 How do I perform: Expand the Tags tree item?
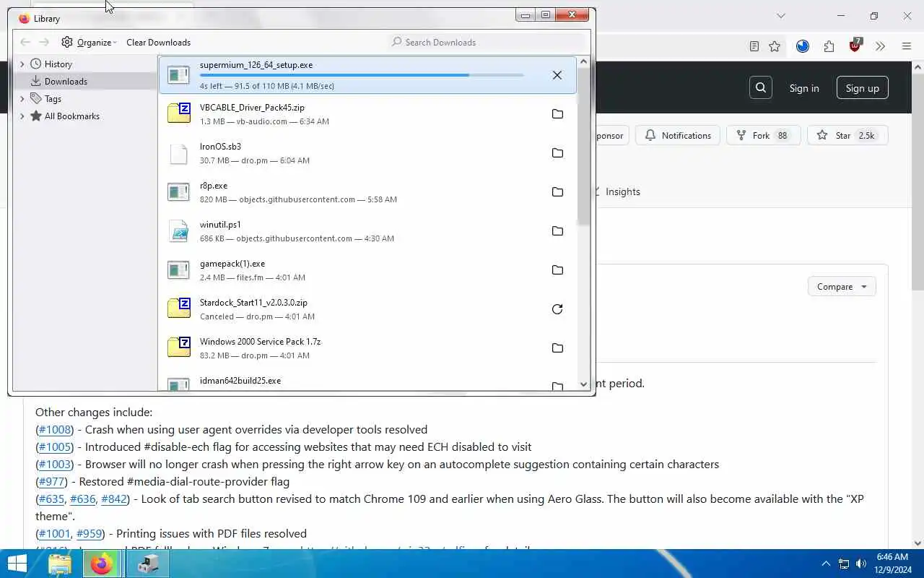pyautogui.click(x=22, y=99)
